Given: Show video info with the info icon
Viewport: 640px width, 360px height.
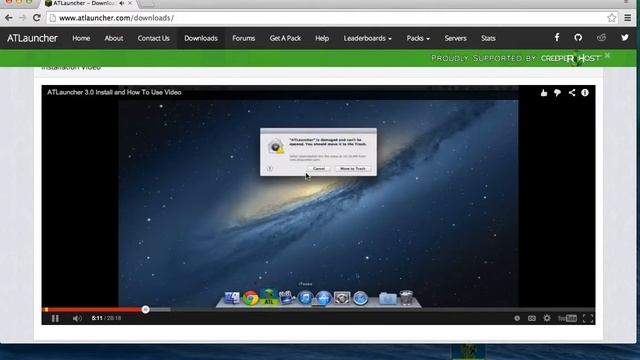Looking at the screenshot, I should (x=585, y=93).
